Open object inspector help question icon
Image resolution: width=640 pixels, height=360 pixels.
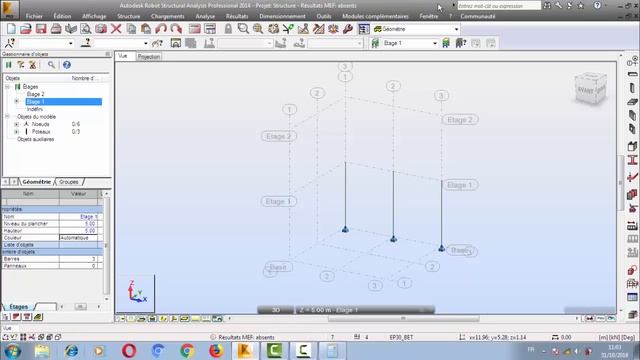click(x=67, y=64)
